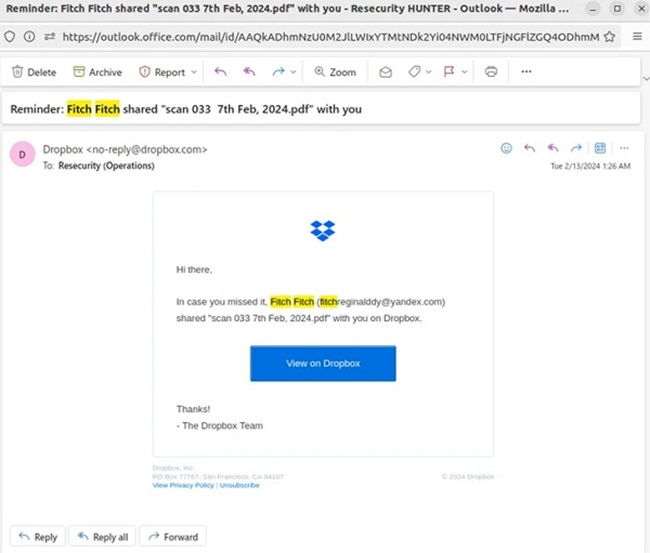The width and height of the screenshot is (650, 553).
Task: Open the View Privacy Policy link
Action: 183,485
